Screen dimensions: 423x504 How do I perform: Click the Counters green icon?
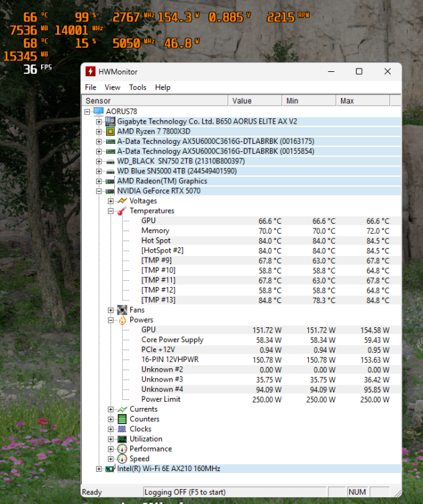[122, 419]
